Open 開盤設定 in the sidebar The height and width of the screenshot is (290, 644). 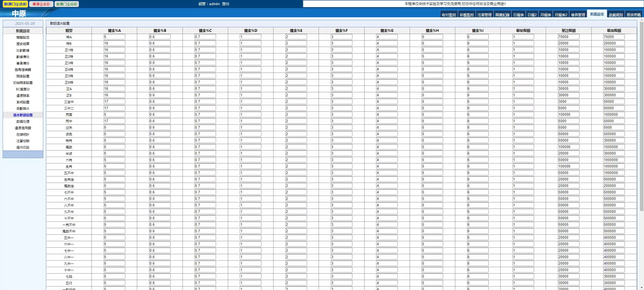(23, 37)
